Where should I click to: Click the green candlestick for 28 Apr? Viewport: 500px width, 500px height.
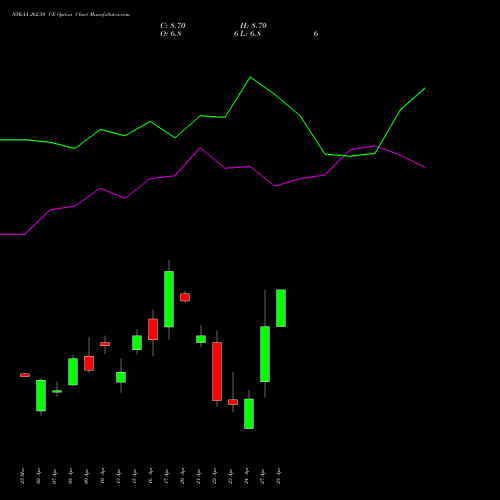pyautogui.click(x=281, y=308)
